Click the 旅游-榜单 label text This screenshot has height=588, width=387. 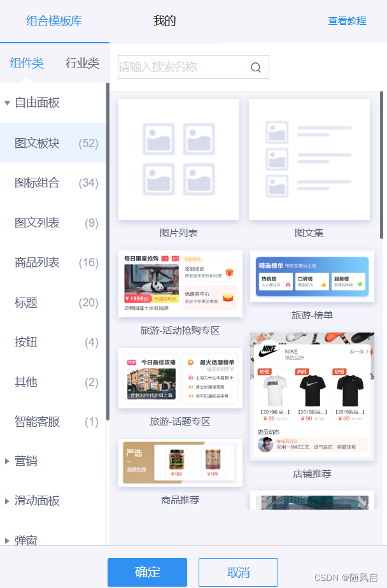[x=312, y=315]
